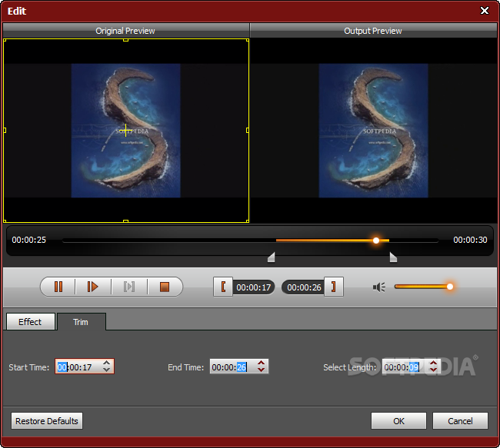The width and height of the screenshot is (500, 448).
Task: Increase Start Time with the up arrow
Action: 107,363
